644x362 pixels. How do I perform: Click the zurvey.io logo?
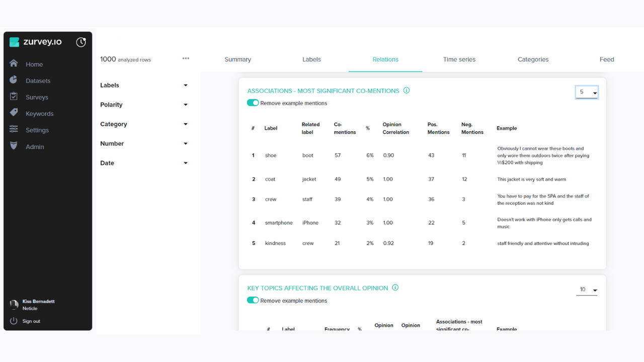pos(36,42)
